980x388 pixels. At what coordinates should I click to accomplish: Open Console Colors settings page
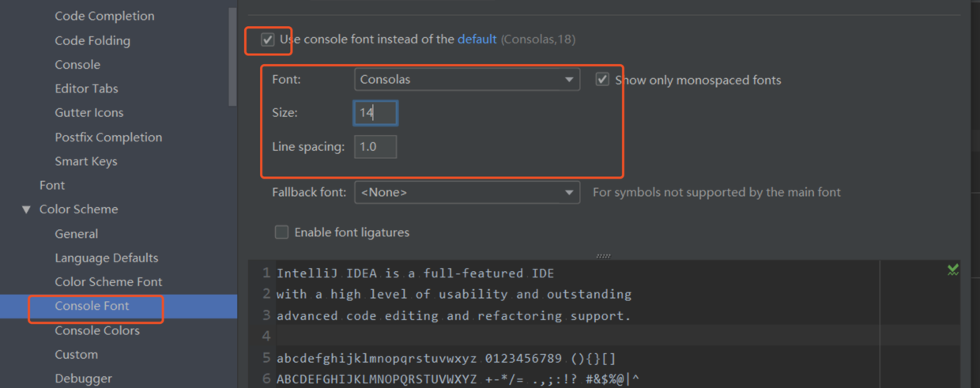pyautogui.click(x=97, y=330)
